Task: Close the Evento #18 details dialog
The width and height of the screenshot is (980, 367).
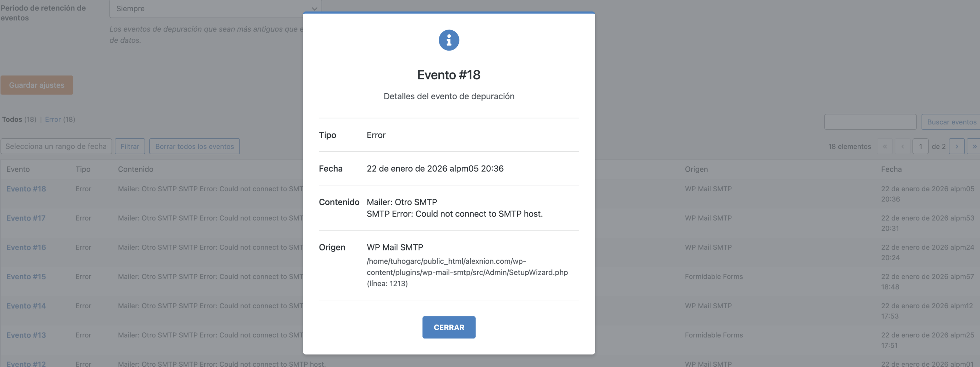Action: pos(449,327)
